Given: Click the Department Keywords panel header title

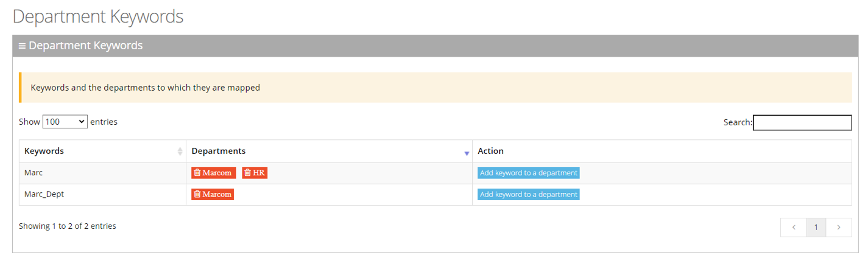Looking at the screenshot, I should click(x=86, y=46).
